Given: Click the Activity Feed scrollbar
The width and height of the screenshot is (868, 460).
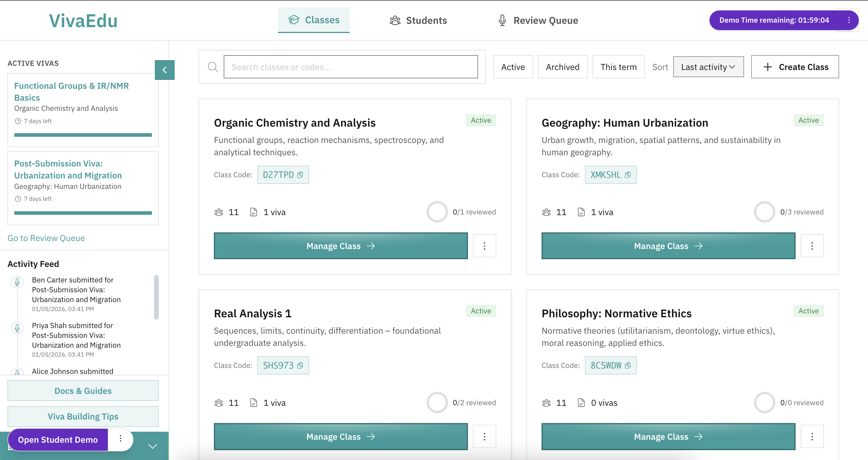Looking at the screenshot, I should (156, 297).
